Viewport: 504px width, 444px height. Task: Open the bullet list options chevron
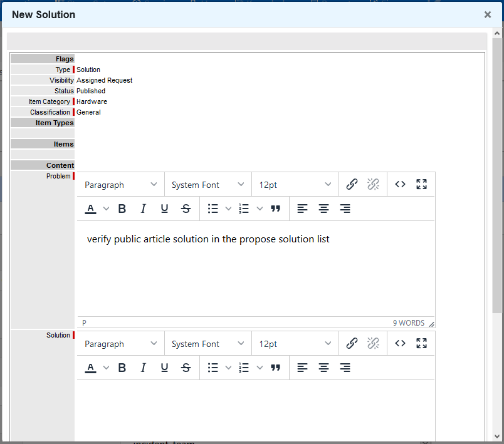pyautogui.click(x=228, y=209)
